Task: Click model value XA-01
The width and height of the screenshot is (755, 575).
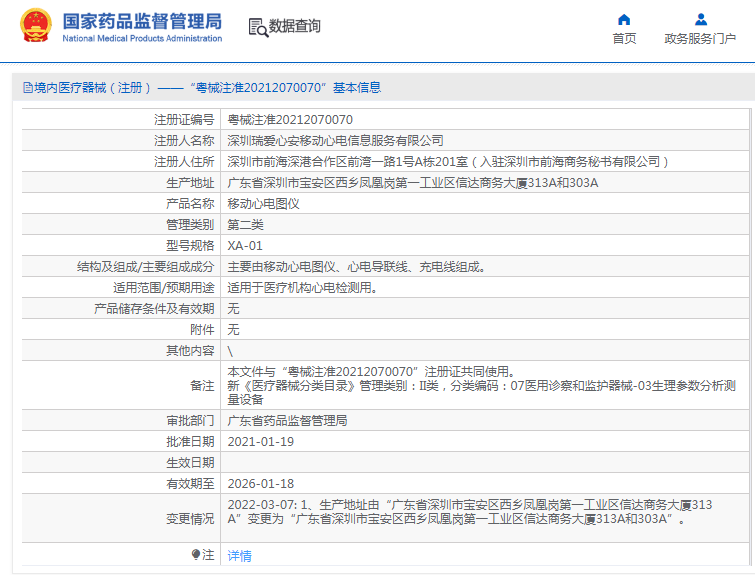Action: click(245, 246)
